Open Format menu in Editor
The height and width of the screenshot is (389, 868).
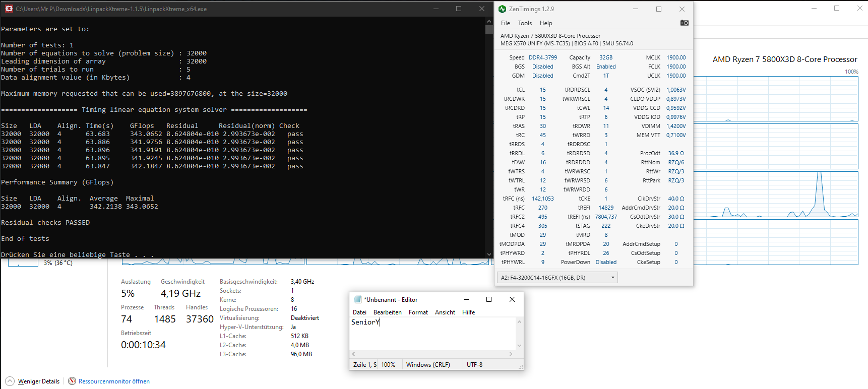point(418,312)
